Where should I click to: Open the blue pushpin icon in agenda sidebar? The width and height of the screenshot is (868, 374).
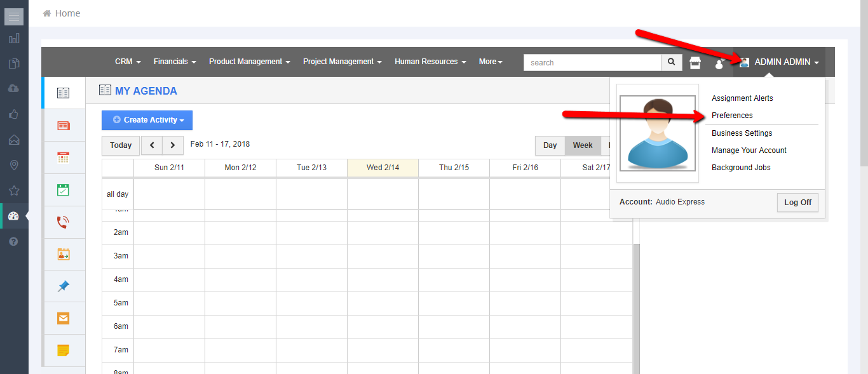click(63, 286)
